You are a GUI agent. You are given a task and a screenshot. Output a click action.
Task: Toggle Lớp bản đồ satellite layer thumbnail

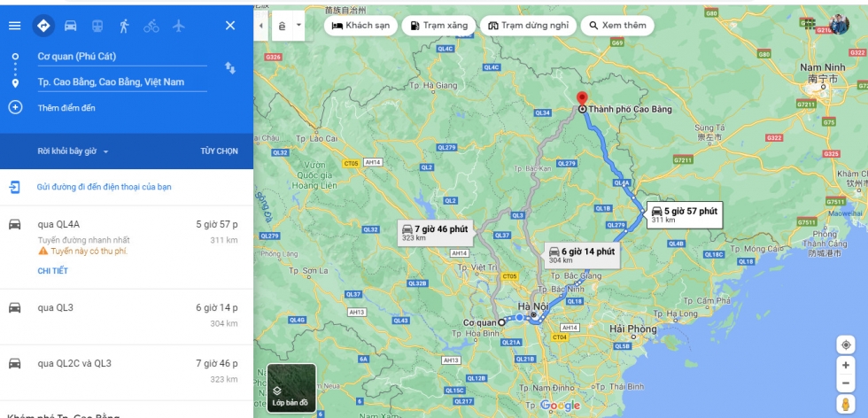pyautogui.click(x=291, y=388)
